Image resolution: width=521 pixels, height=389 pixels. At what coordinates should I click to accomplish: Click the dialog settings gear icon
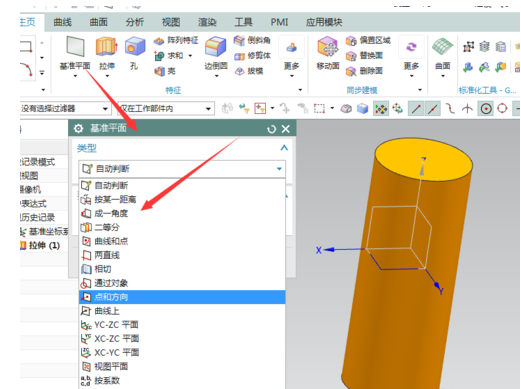(78, 128)
